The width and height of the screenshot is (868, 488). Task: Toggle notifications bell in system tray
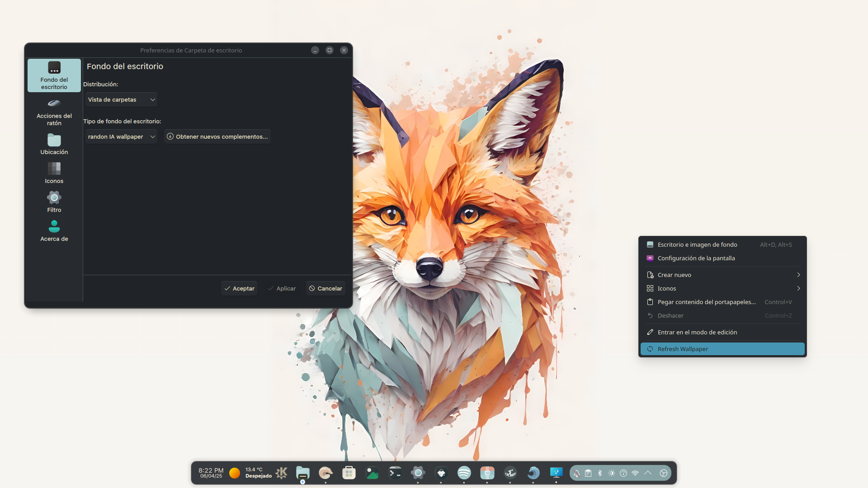576,473
